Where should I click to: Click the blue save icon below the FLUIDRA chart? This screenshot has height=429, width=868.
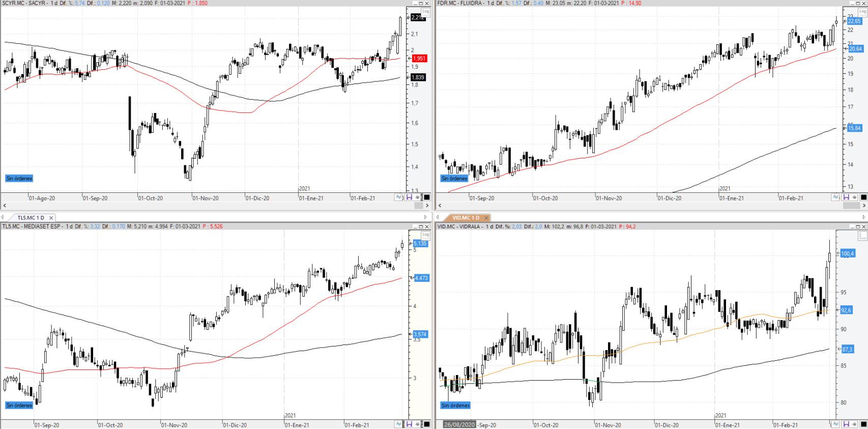click(846, 197)
